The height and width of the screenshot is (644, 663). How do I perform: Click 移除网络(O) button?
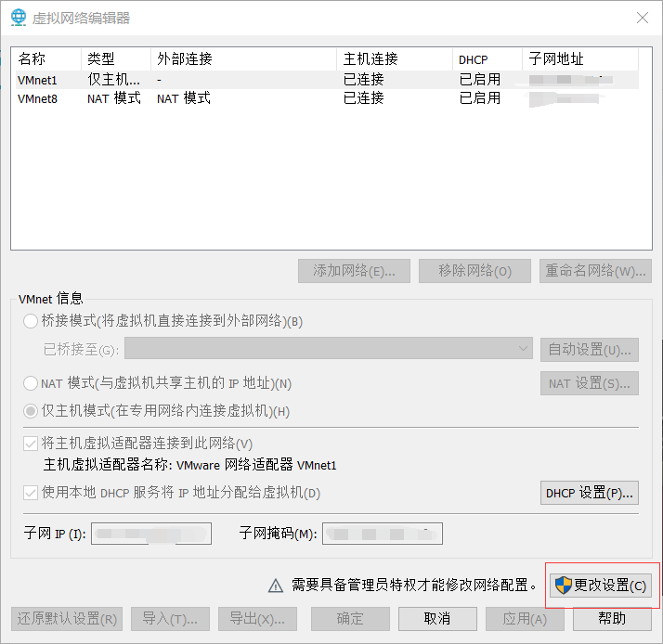coord(474,271)
